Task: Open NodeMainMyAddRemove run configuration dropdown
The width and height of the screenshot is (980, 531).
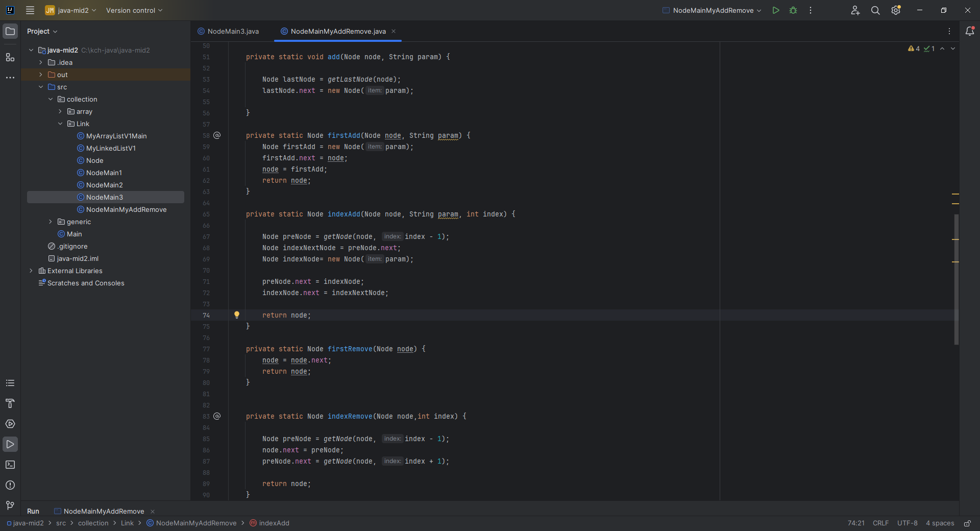Action: [x=712, y=10]
